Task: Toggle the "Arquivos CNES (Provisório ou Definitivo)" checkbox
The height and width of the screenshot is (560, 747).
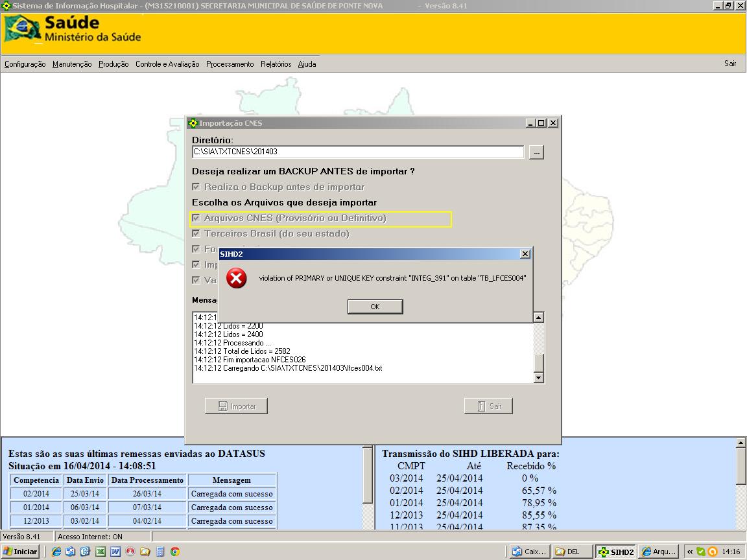Action: [196, 218]
